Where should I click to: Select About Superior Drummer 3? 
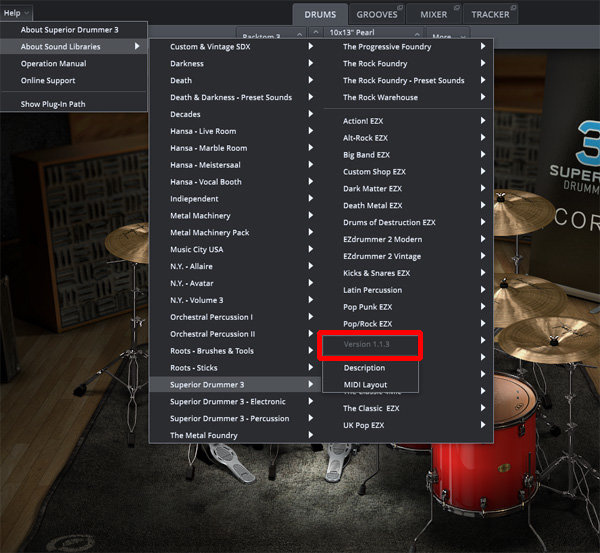(74, 30)
